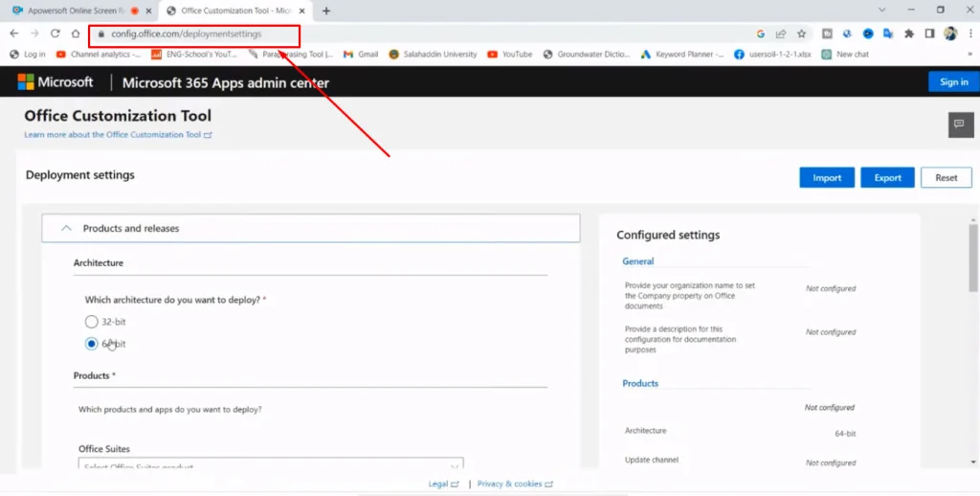Click the Microsoft logo

[56, 82]
